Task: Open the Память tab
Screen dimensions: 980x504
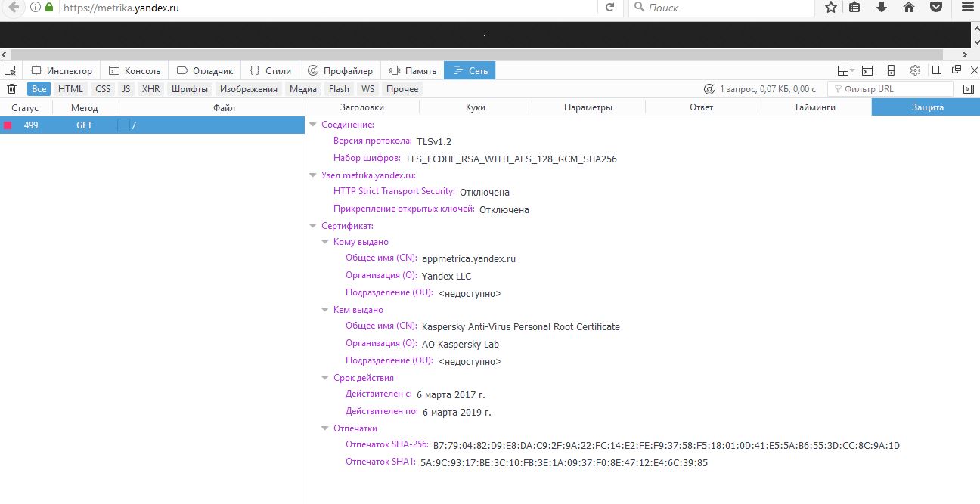Action: click(x=412, y=70)
